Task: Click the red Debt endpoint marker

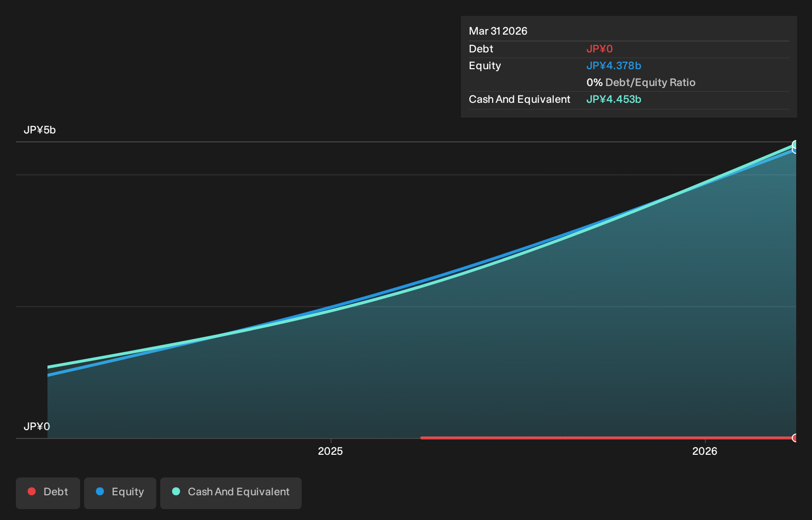Action: coord(795,438)
